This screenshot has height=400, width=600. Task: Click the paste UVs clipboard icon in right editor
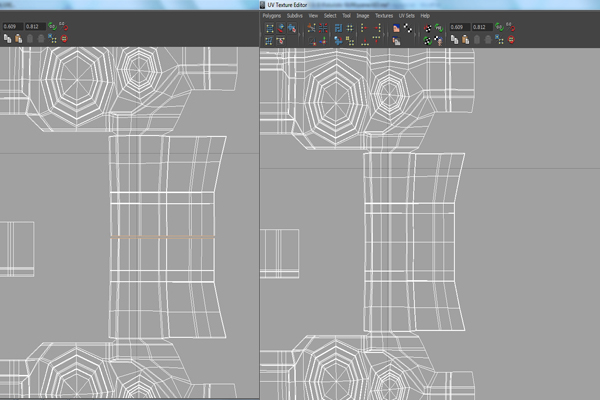click(x=466, y=39)
